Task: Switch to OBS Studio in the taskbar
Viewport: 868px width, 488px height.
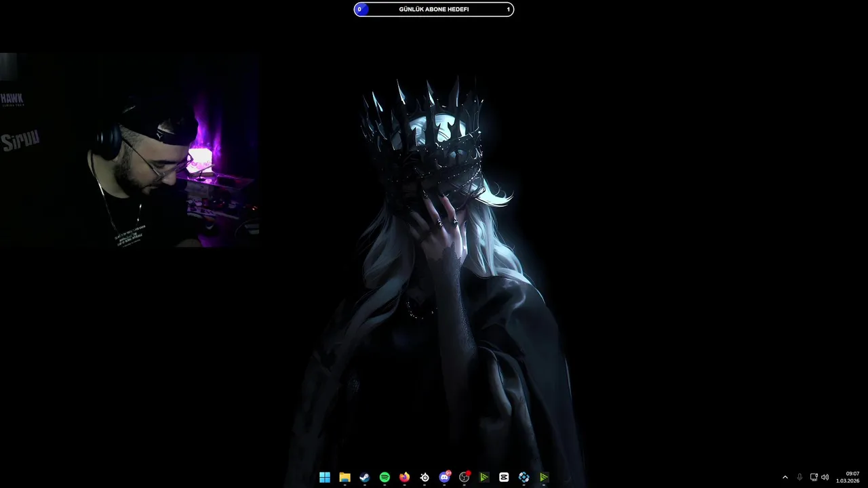Action: click(x=465, y=477)
